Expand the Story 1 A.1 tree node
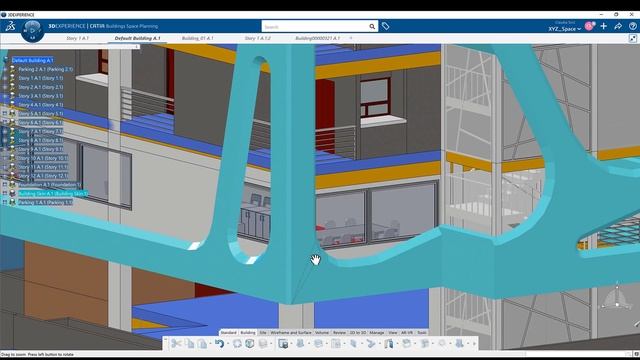 (5, 78)
